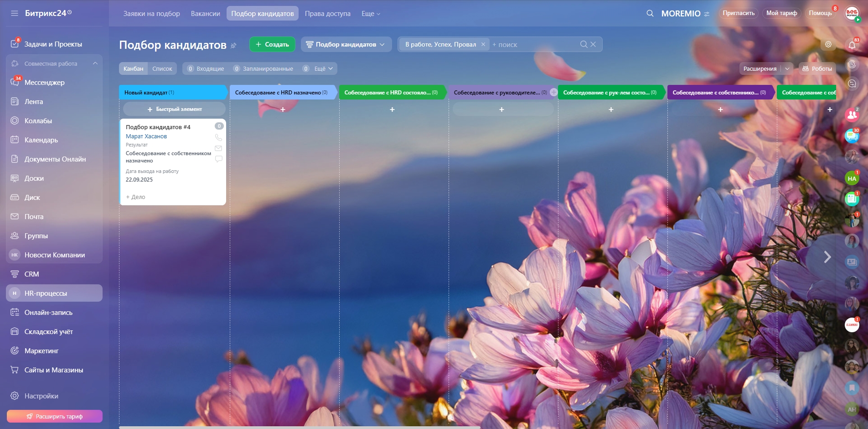Screen dimensions: 868x429
Task: Open the hamburger menu next to Битрикс24
Action: pyautogui.click(x=15, y=13)
